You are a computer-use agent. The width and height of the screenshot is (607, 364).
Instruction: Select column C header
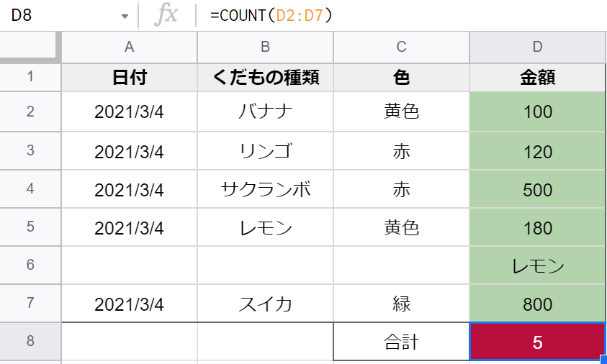tap(402, 47)
